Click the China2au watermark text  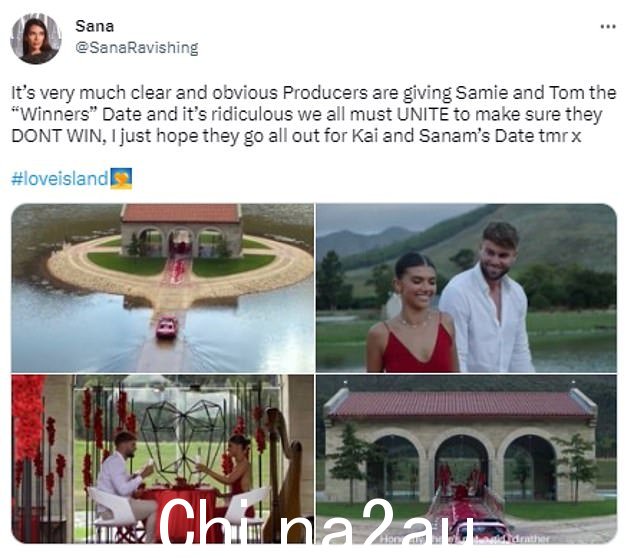point(316,522)
